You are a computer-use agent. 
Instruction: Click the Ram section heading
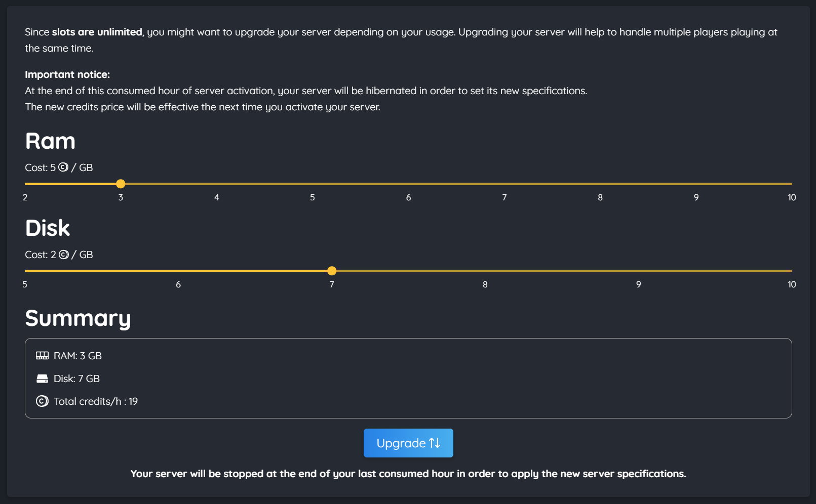point(50,141)
